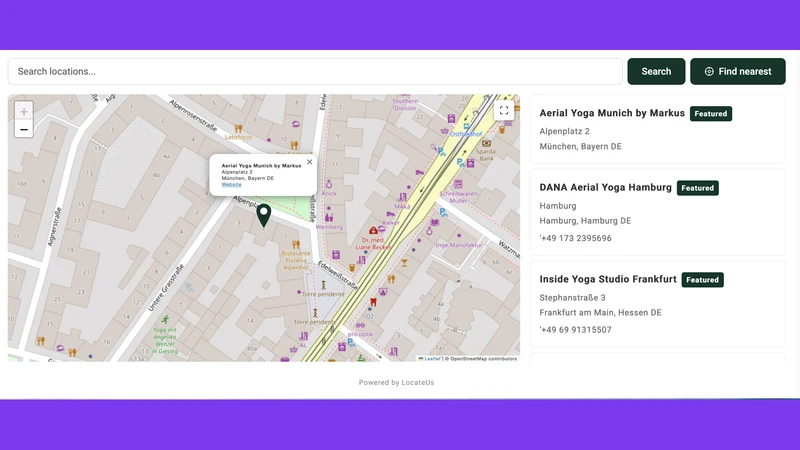Image resolution: width=800 pixels, height=450 pixels.
Task: Click the Dr. med. Liane Becker doctor icon
Action: [373, 231]
